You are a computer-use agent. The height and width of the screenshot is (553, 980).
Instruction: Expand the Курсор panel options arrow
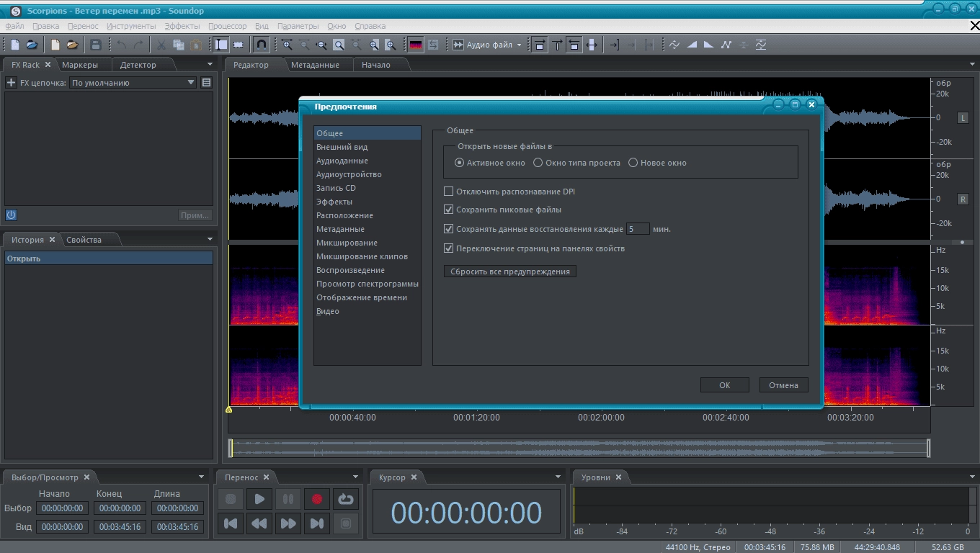pyautogui.click(x=558, y=477)
